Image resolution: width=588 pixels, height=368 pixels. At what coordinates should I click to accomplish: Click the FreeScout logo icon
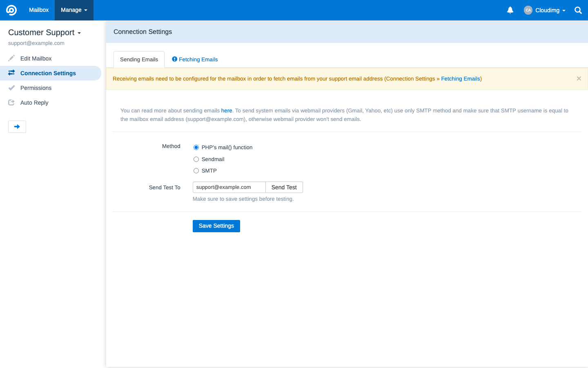[x=11, y=10]
